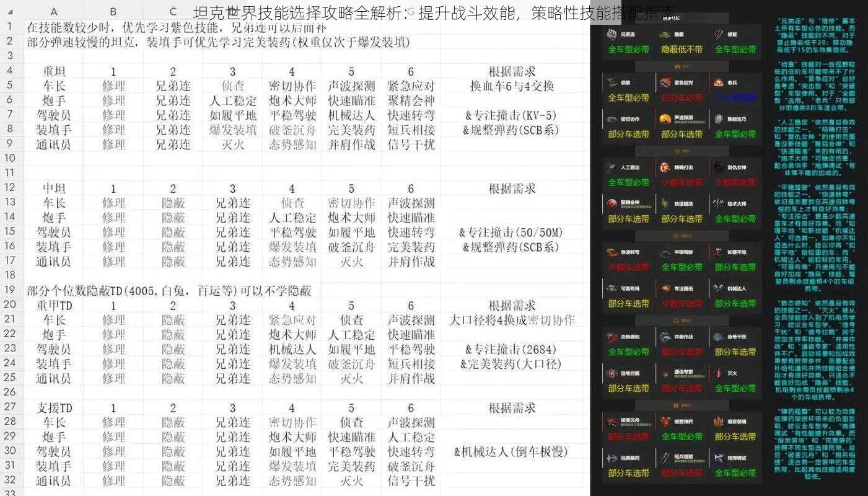Click the 换血车6与4交换 cell

512,86
